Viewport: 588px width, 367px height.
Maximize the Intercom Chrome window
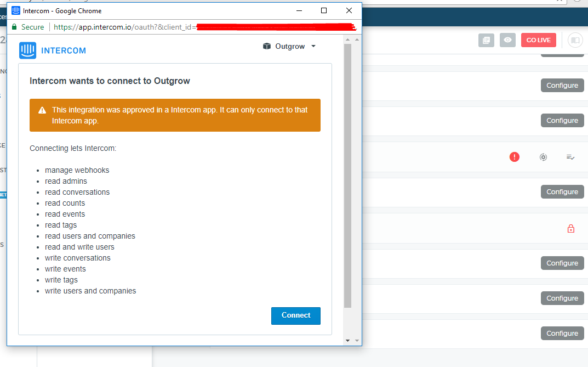324,10
